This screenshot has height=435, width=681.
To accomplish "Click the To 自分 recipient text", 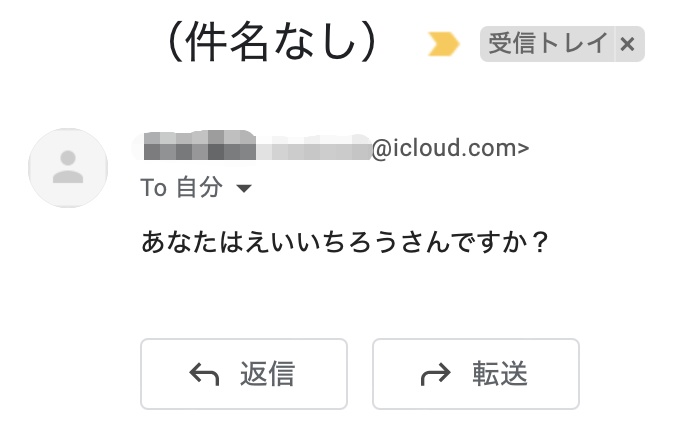I will point(182,188).
